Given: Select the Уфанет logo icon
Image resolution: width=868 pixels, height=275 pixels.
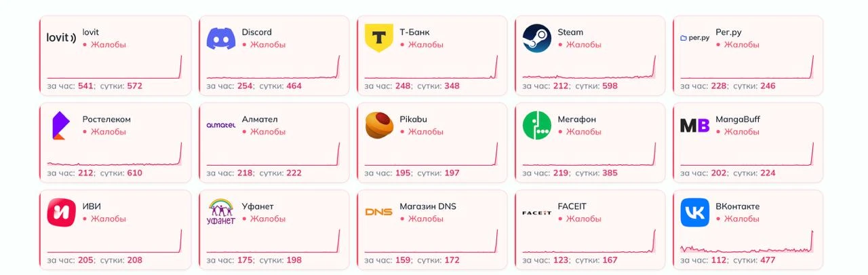Looking at the screenshot, I should [220, 212].
